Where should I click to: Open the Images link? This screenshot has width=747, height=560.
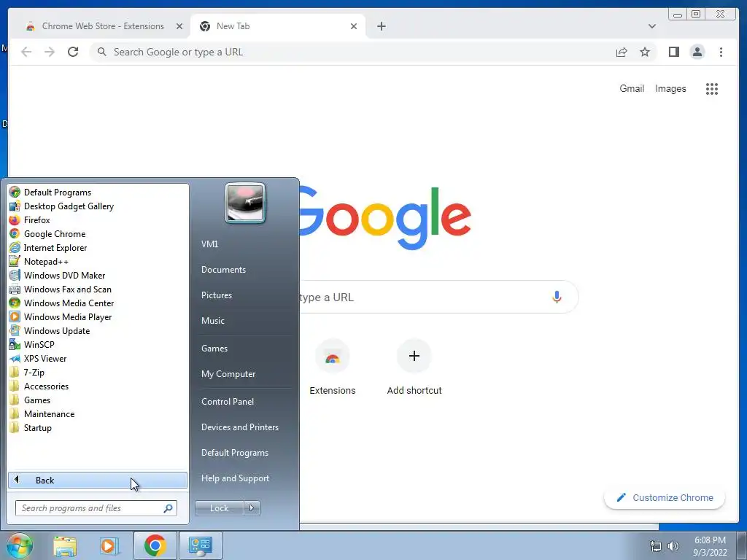click(x=670, y=88)
